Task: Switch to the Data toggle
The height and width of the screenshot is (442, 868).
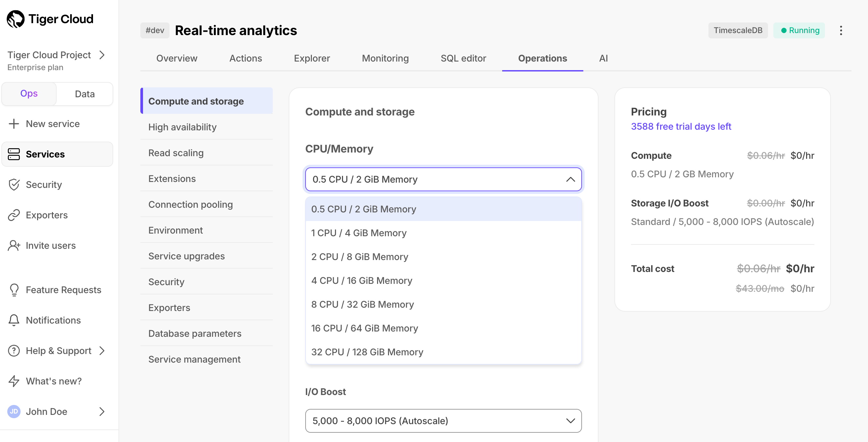Action: point(84,94)
